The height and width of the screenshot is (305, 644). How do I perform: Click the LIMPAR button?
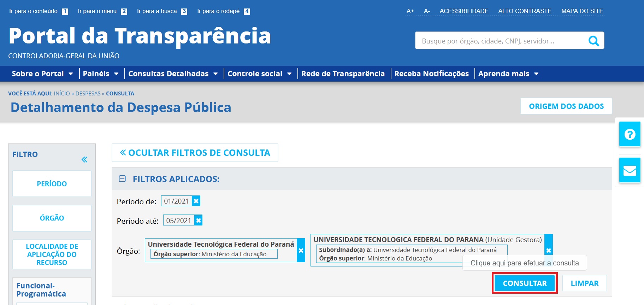pos(585,283)
